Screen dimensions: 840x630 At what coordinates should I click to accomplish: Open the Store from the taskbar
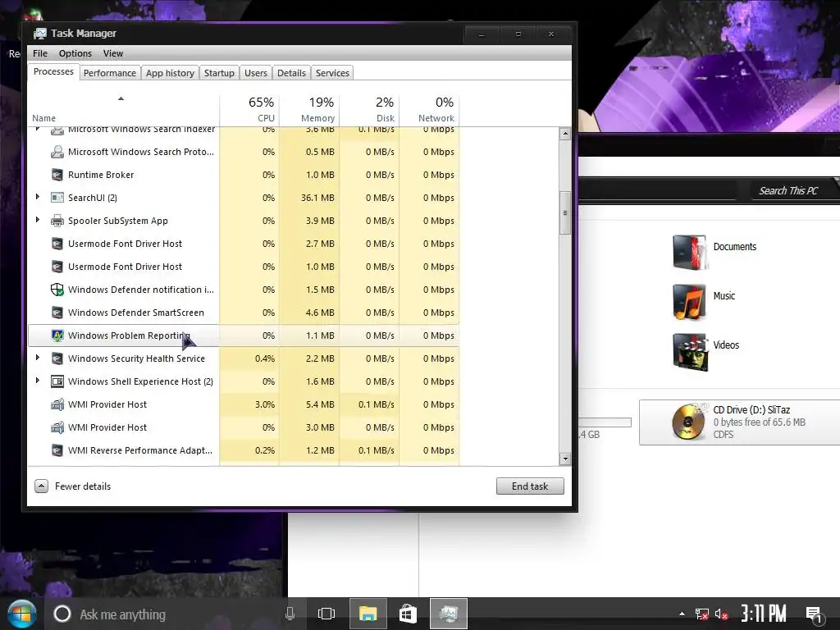click(x=408, y=614)
